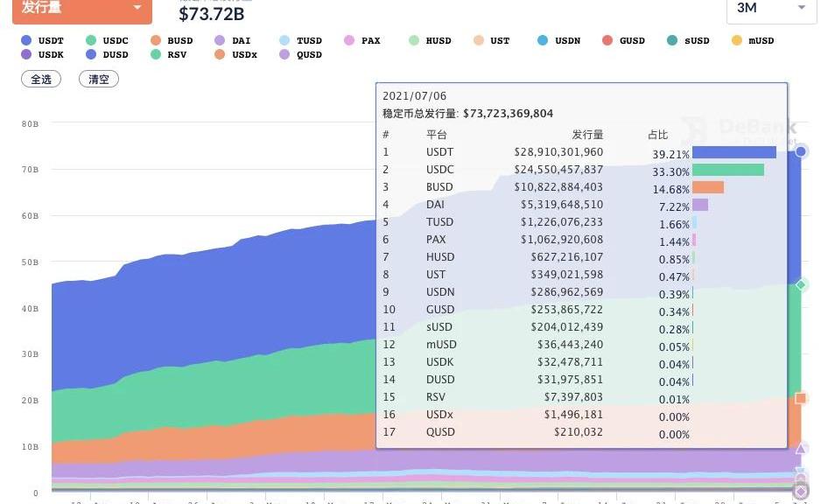Image resolution: width=828 pixels, height=504 pixels.
Task: Click the green diamond USDC chart marker
Action: (x=801, y=285)
